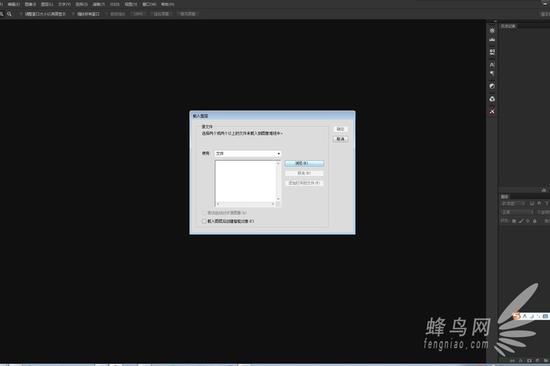Open the Tool Presets crossed-tools icon
The height and width of the screenshot is (366, 550).
click(492, 111)
